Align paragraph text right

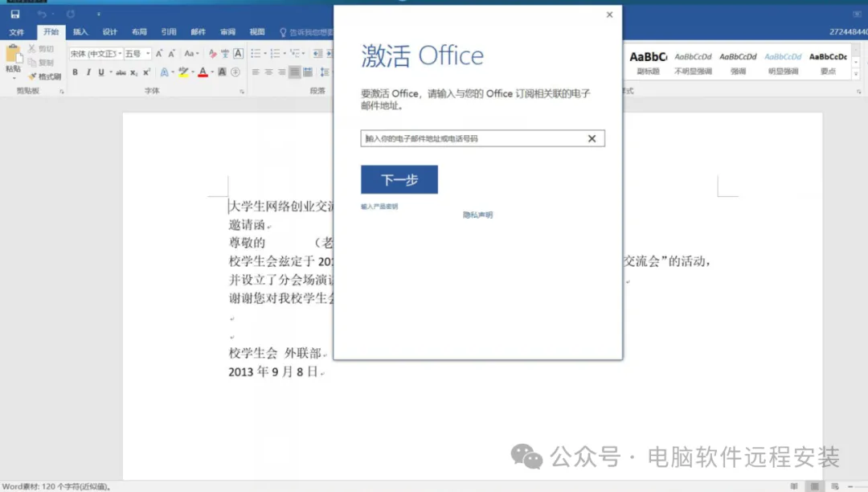[282, 72]
